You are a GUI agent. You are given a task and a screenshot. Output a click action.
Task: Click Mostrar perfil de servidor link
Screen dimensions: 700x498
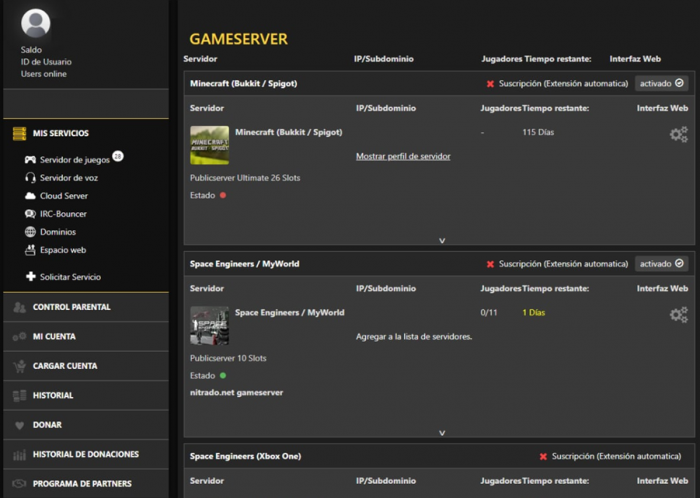pos(403,156)
